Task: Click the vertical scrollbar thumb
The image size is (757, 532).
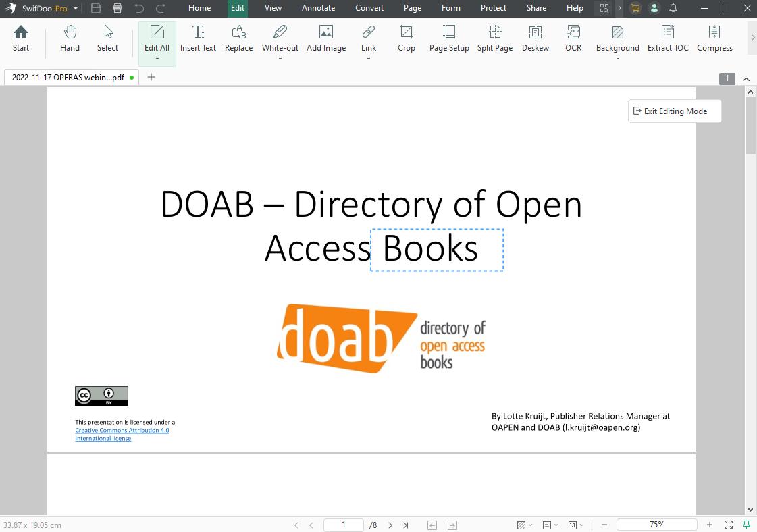Action: pos(750,126)
